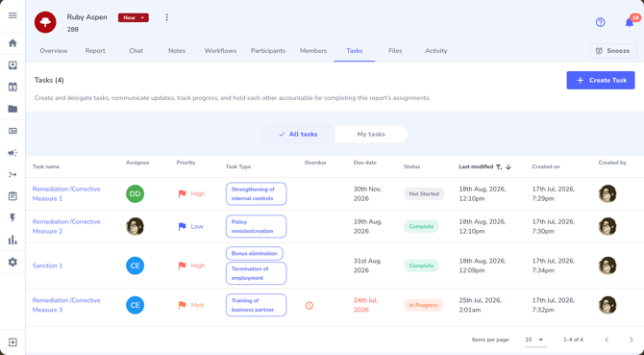The width and height of the screenshot is (644, 355).
Task: Click the red Ruby Aspen avatar logo
Action: pyautogui.click(x=45, y=22)
